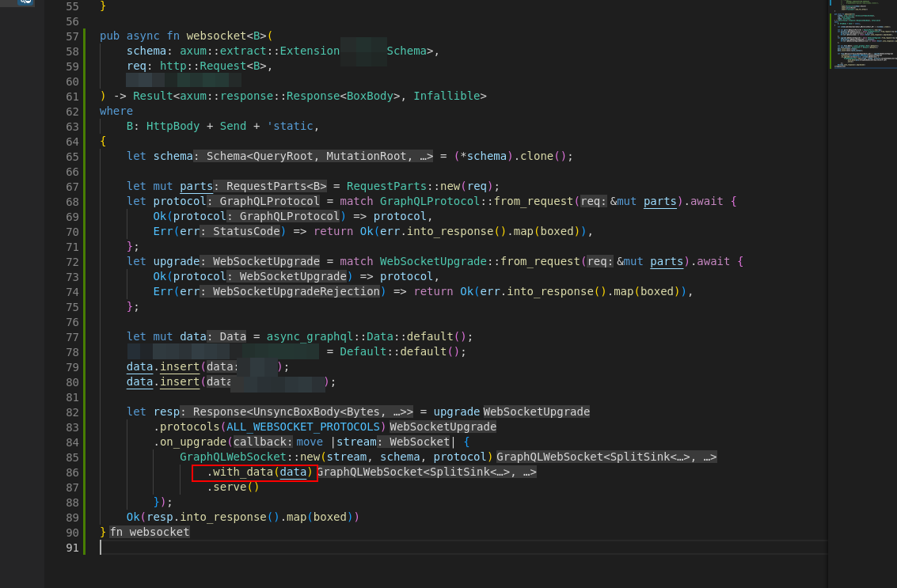This screenshot has width=897, height=588.
Task: Click line number 64 in the gutter
Action: (72, 142)
